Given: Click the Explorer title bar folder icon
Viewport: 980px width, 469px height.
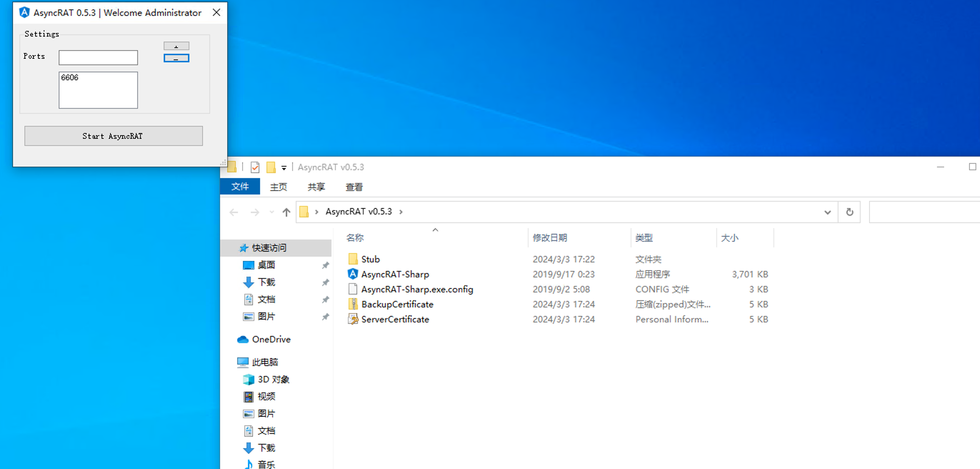Looking at the screenshot, I should click(232, 167).
